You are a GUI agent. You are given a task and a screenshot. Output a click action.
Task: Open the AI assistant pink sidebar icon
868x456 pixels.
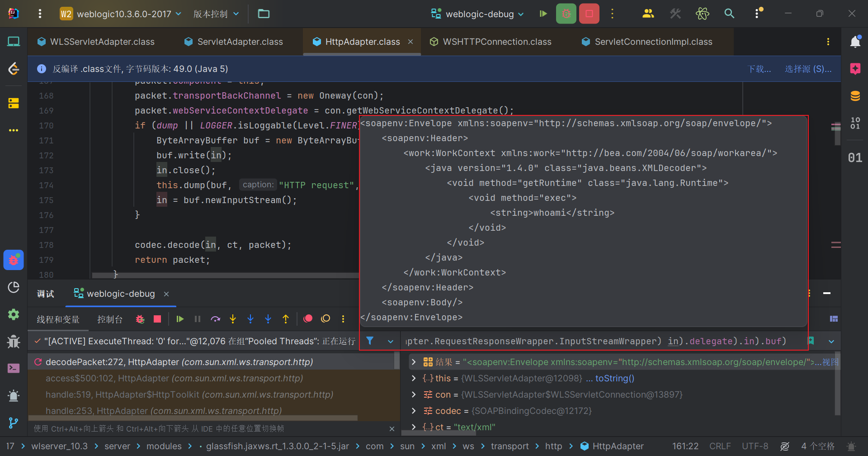pyautogui.click(x=855, y=69)
